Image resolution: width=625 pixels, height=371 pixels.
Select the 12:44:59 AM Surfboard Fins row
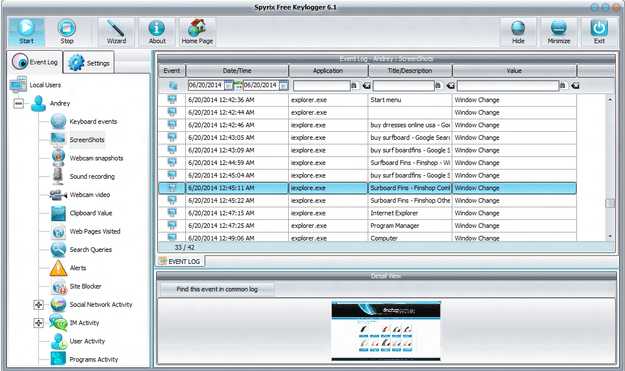coord(367,163)
